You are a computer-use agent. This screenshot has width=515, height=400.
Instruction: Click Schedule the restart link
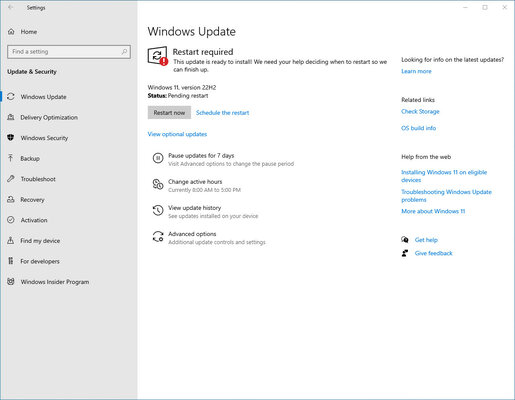coord(222,113)
